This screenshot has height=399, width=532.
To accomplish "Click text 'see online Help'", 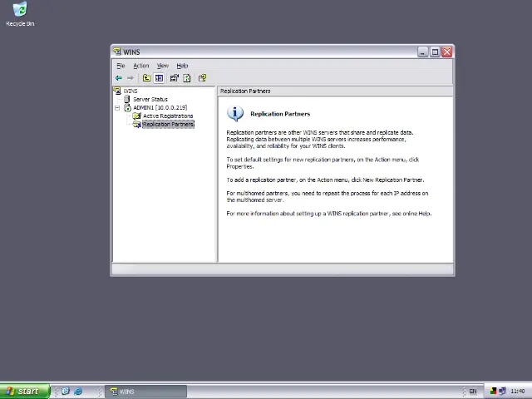I will [x=411, y=214].
